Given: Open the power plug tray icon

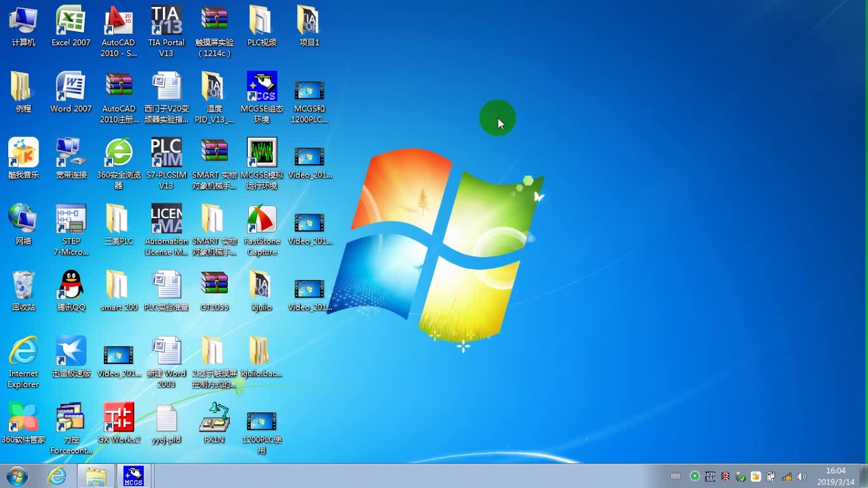Looking at the screenshot, I should pos(772,476).
